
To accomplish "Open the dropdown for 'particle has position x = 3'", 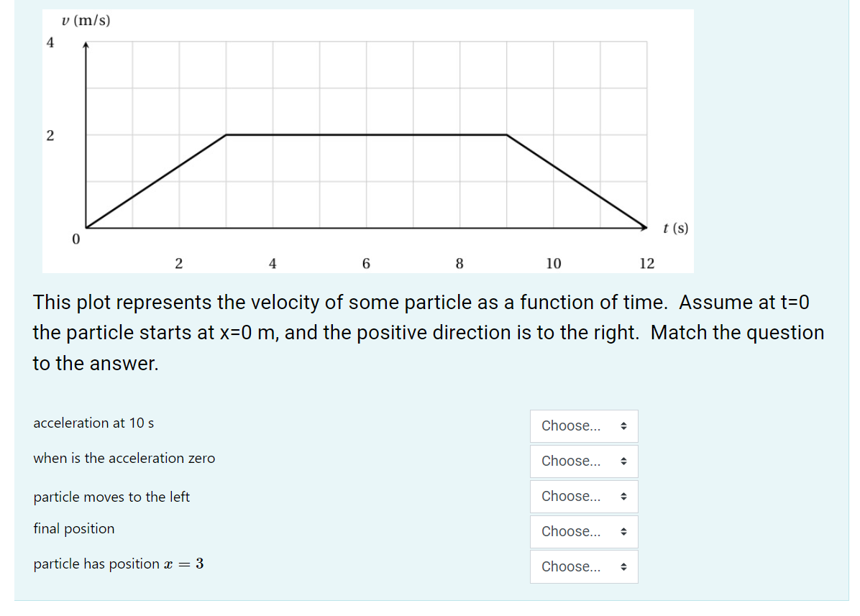I will tap(583, 566).
